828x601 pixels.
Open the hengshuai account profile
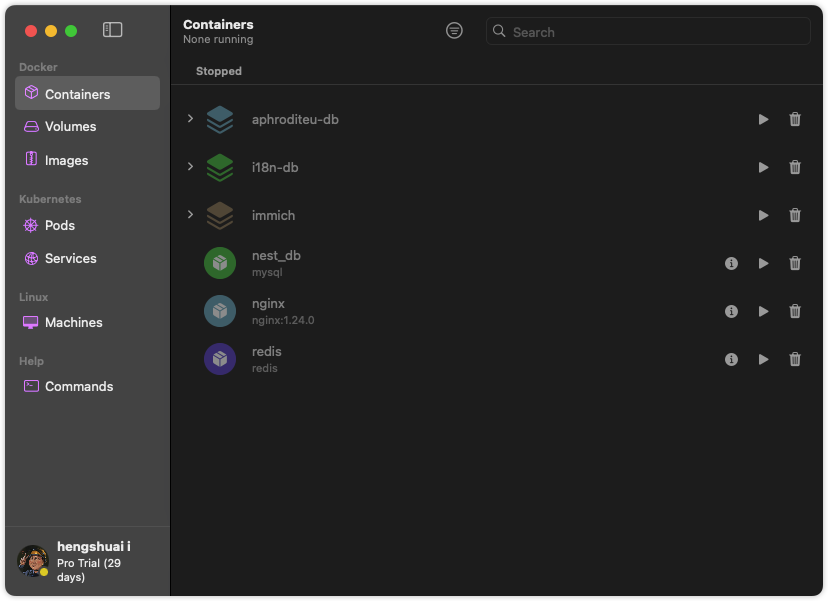tap(88, 561)
